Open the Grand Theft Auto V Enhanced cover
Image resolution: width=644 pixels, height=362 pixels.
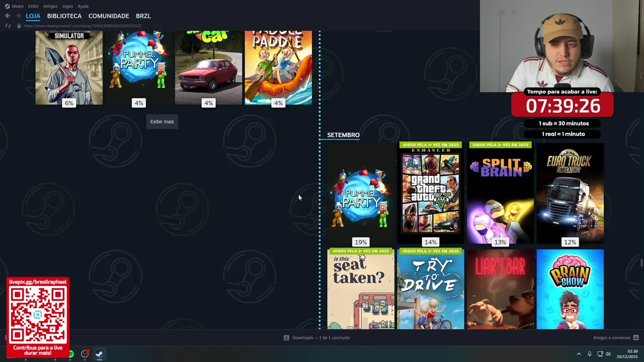pos(431,194)
